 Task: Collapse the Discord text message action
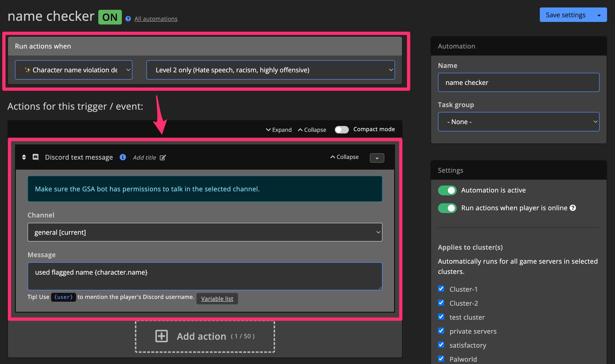pyautogui.click(x=344, y=157)
